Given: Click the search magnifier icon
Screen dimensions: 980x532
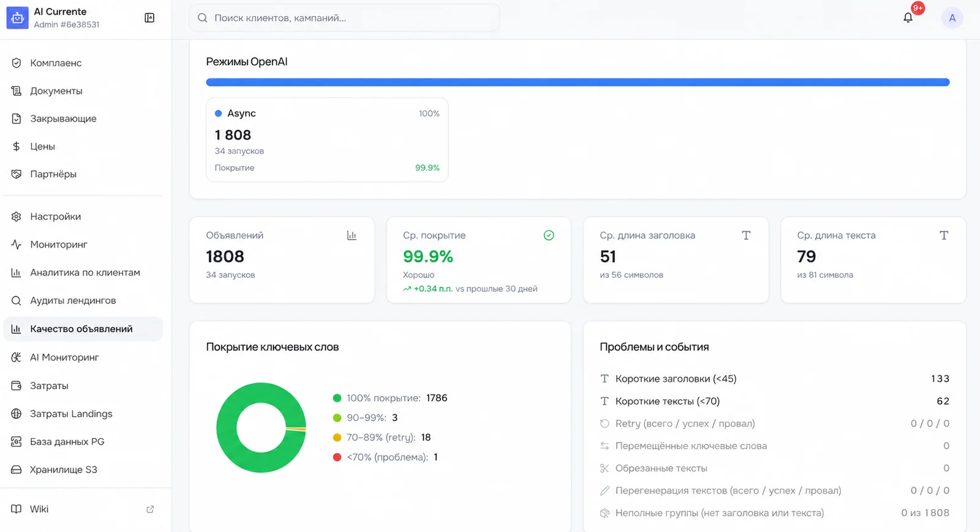Looking at the screenshot, I should click(203, 18).
